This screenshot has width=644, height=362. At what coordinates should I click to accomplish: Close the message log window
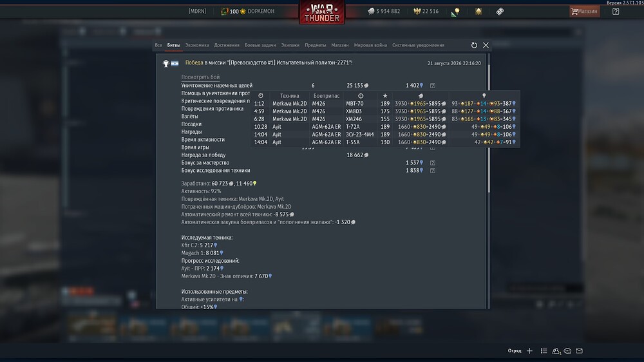click(x=486, y=45)
